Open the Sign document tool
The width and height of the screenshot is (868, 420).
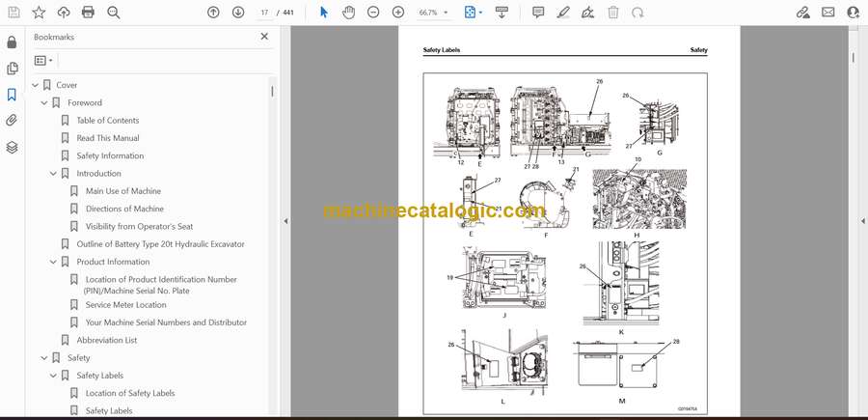click(x=588, y=13)
